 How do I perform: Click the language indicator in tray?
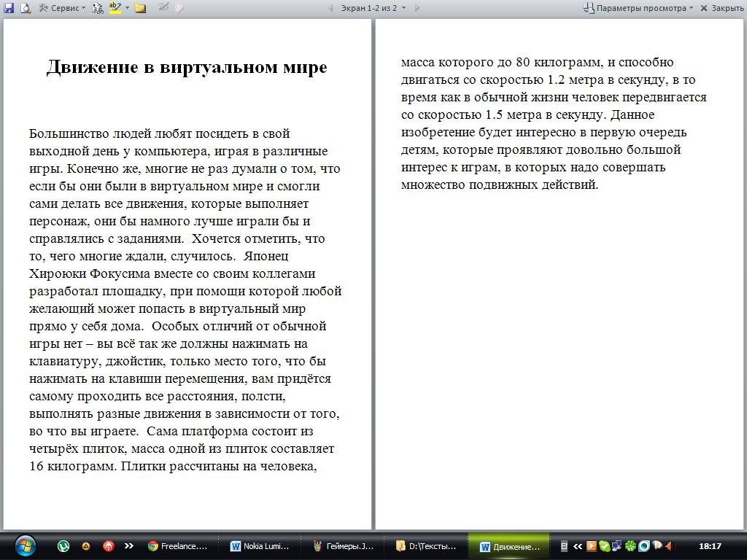tap(564, 546)
